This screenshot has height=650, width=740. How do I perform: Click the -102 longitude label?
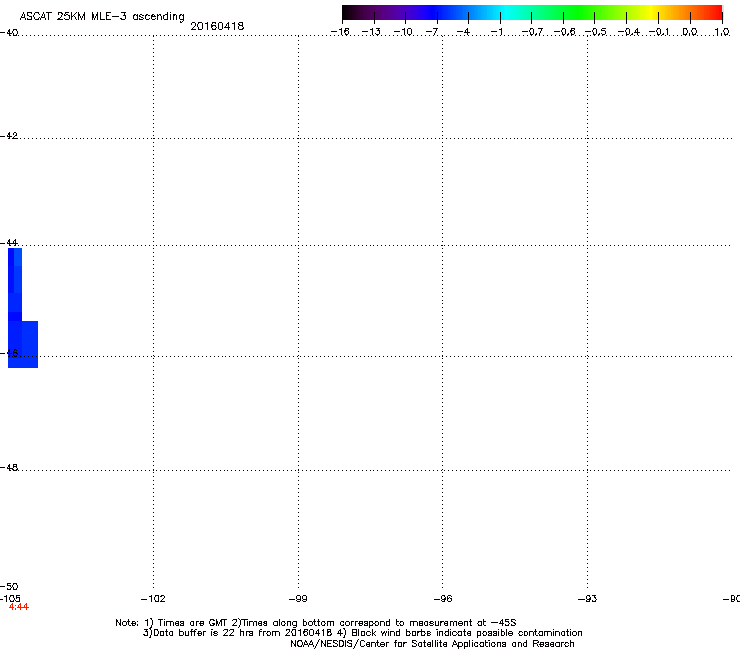(153, 598)
